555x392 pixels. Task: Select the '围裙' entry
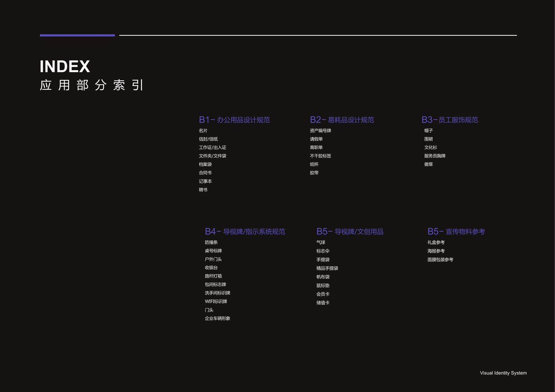pyautogui.click(x=429, y=139)
